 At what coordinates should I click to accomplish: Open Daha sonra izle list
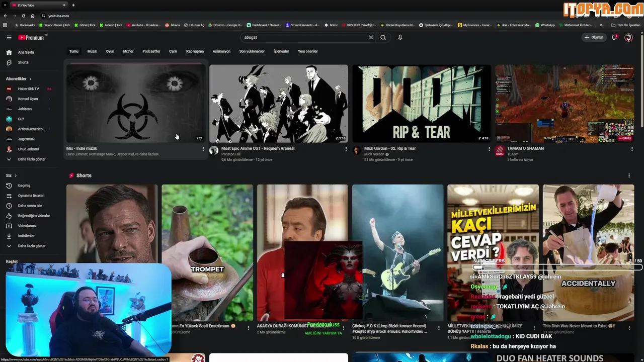pos(30,206)
